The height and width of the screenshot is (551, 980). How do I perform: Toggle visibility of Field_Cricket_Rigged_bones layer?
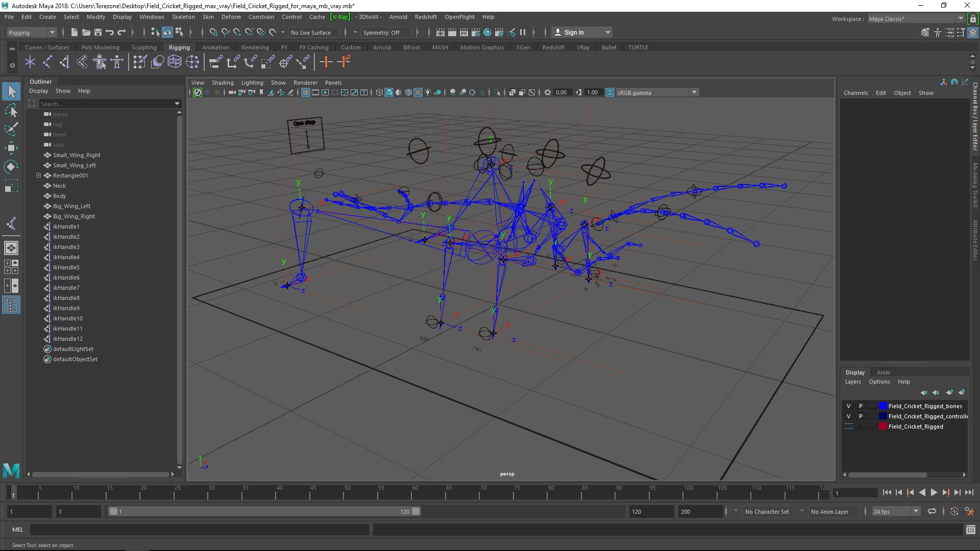848,406
